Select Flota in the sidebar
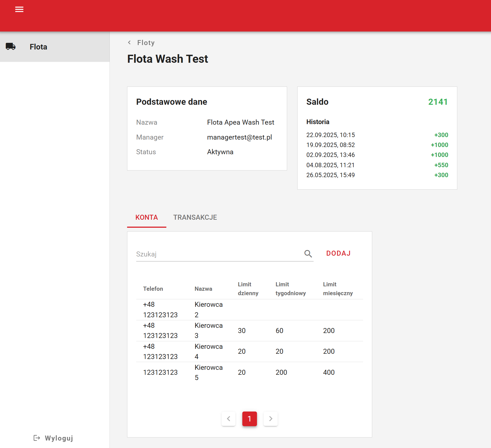 pyautogui.click(x=38, y=47)
